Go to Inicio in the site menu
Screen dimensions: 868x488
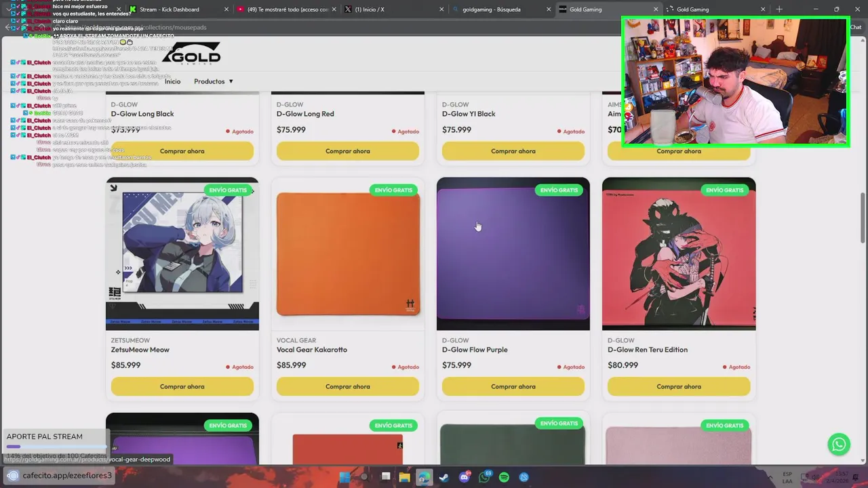[172, 81]
